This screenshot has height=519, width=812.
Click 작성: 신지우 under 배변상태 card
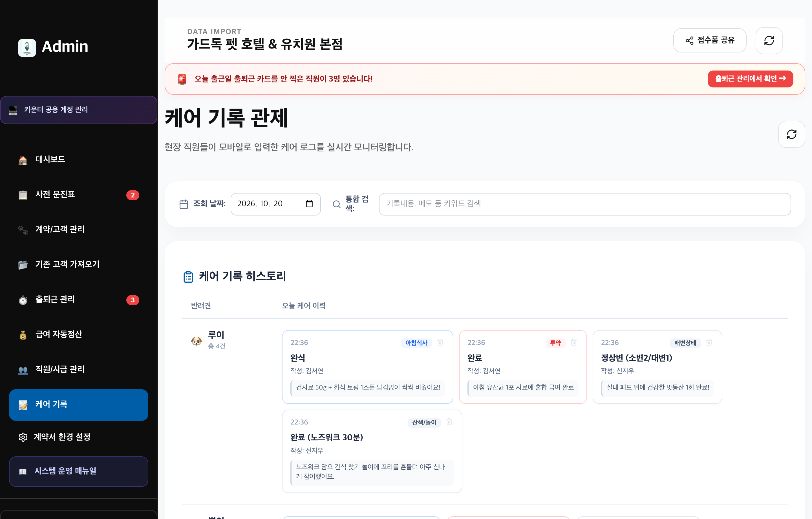click(x=617, y=371)
